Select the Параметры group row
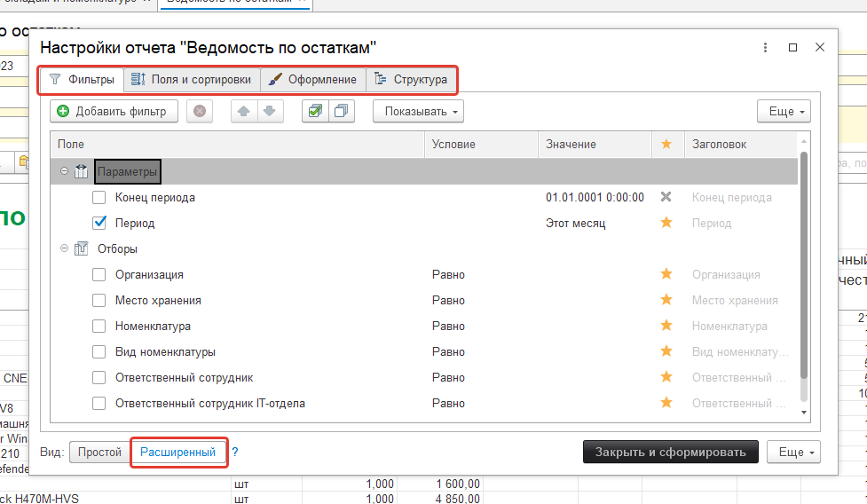This screenshot has width=867, height=504. (x=424, y=171)
